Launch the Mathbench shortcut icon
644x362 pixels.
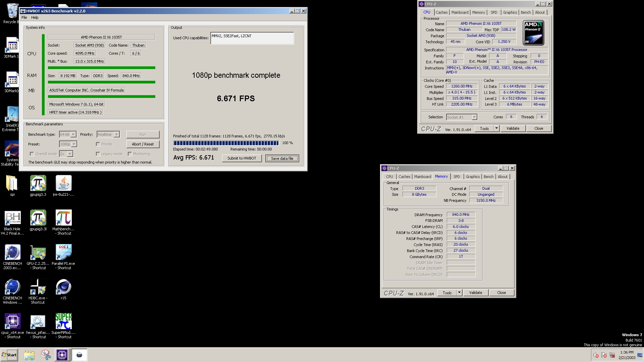coord(63,223)
